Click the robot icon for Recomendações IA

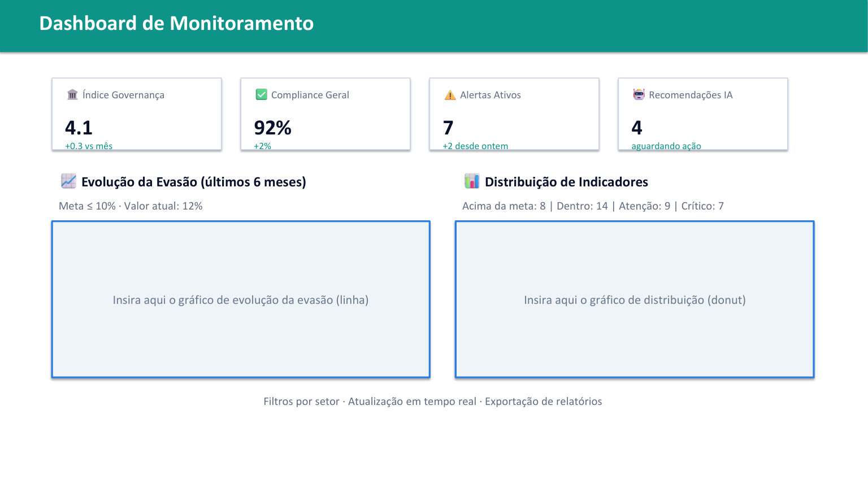click(639, 94)
